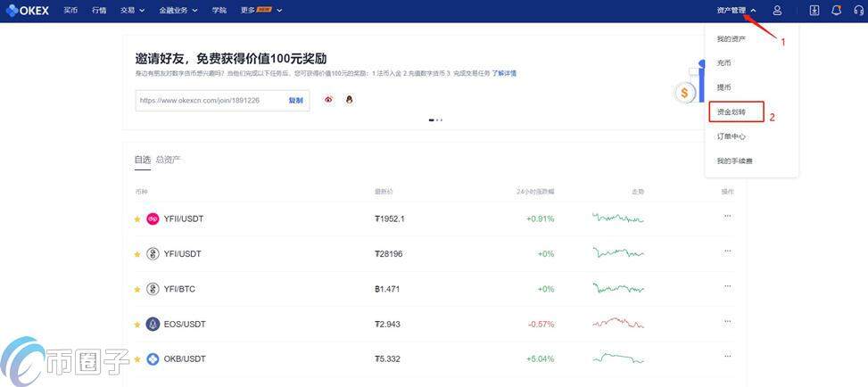Click the -0.57% change value

(x=541, y=324)
